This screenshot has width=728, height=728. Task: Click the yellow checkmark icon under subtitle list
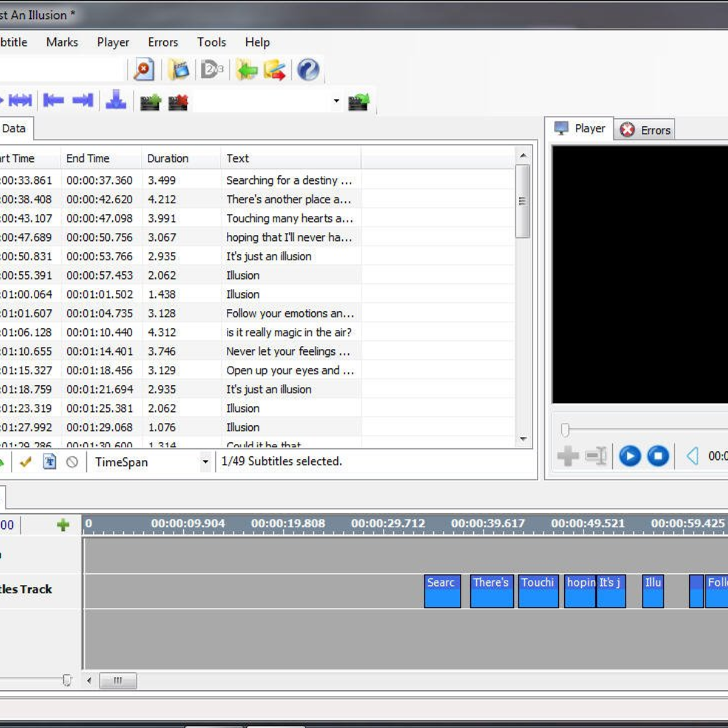(25, 462)
